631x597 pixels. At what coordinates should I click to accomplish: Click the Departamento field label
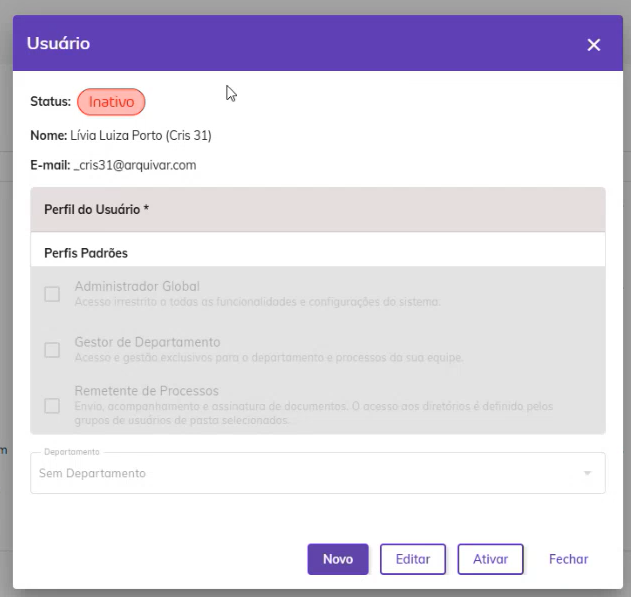72,452
